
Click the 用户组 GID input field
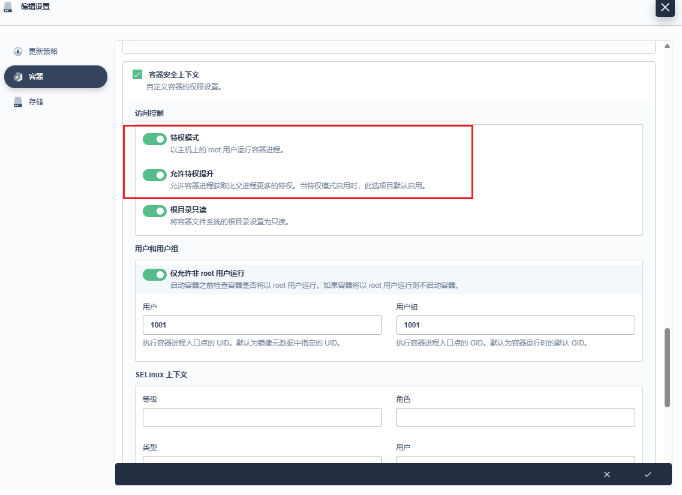pos(515,325)
